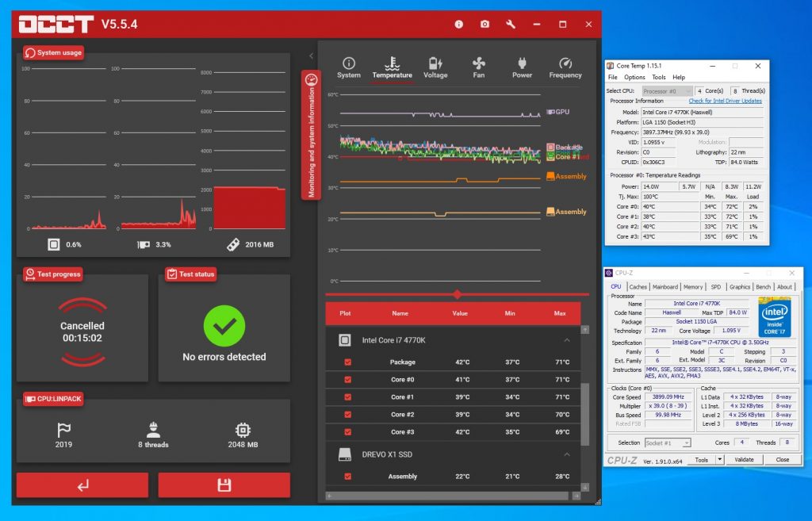Toggle the Core #0 plot checkbox
Image resolution: width=812 pixels, height=521 pixels.
(347, 380)
